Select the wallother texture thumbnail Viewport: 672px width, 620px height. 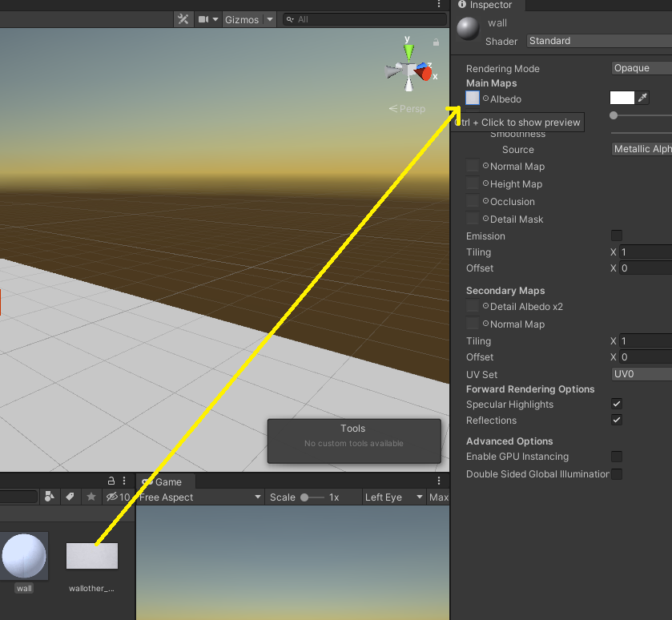92,556
